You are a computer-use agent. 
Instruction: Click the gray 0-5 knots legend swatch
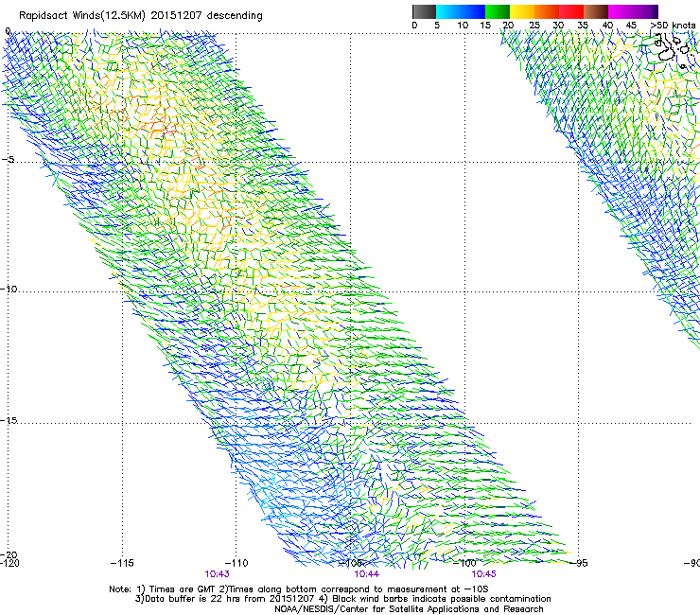[424, 11]
